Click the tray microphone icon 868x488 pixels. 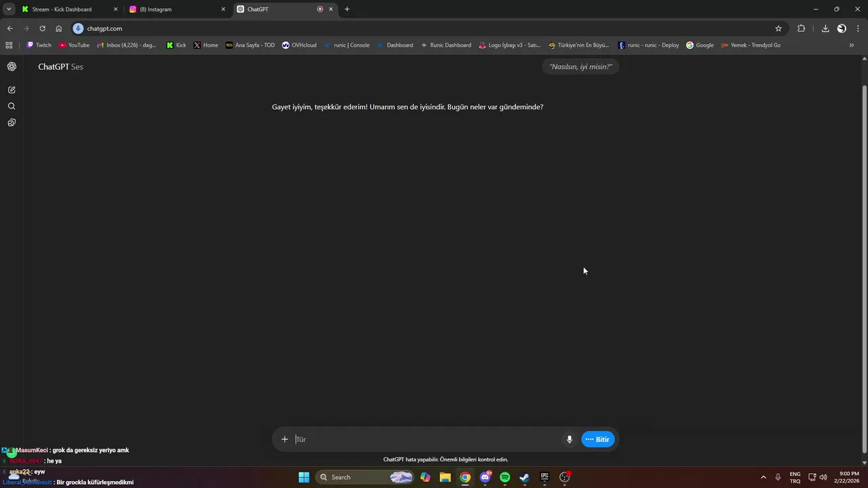click(778, 477)
